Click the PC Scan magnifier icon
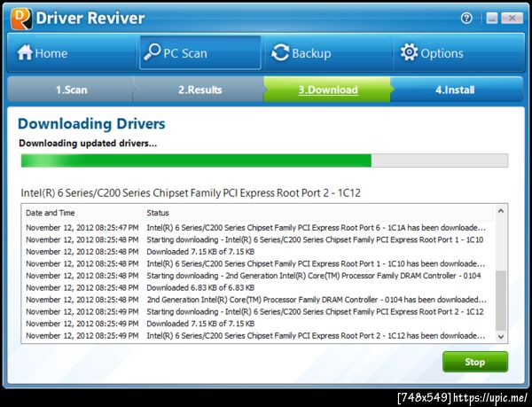 click(152, 52)
